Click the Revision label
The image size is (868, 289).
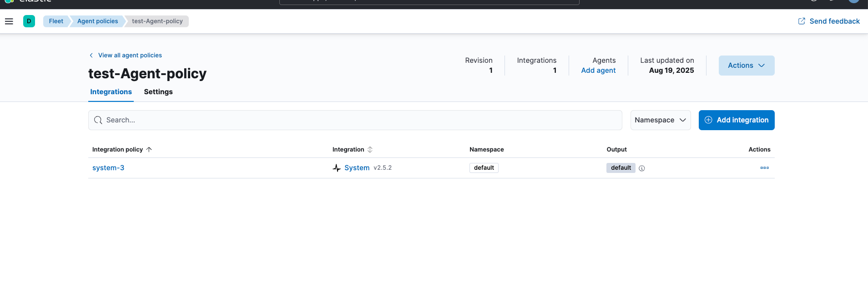479,61
